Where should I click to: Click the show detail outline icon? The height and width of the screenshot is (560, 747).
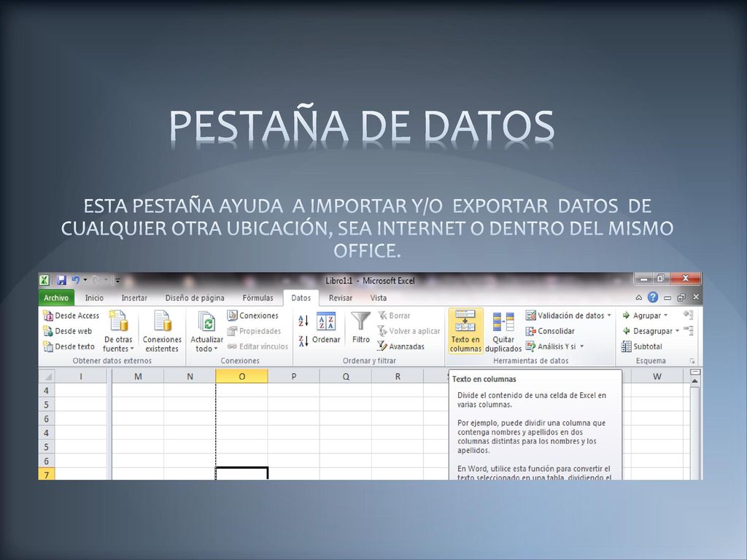click(x=689, y=315)
